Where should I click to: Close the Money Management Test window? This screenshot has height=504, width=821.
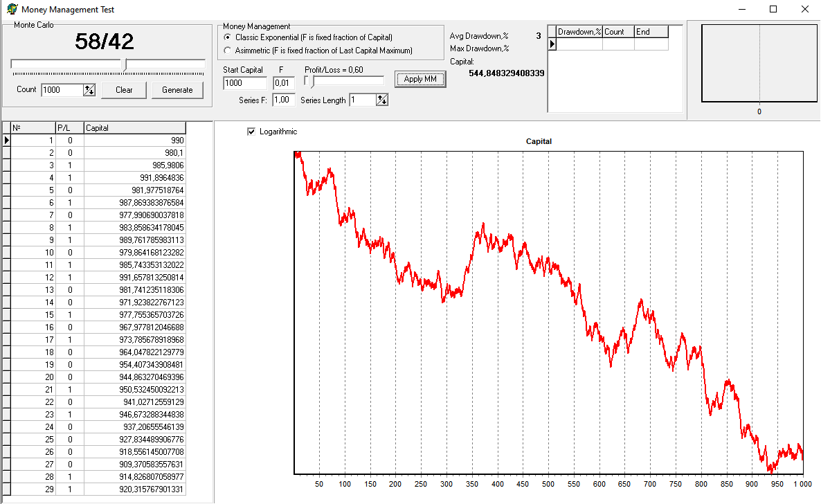click(805, 9)
